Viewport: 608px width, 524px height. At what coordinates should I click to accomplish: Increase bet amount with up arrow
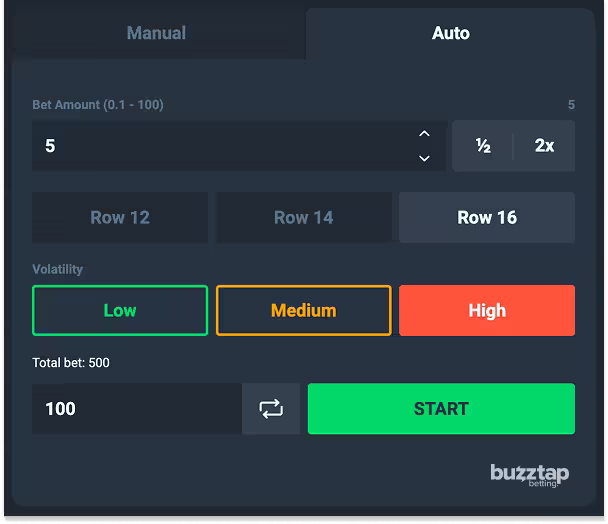tap(424, 134)
